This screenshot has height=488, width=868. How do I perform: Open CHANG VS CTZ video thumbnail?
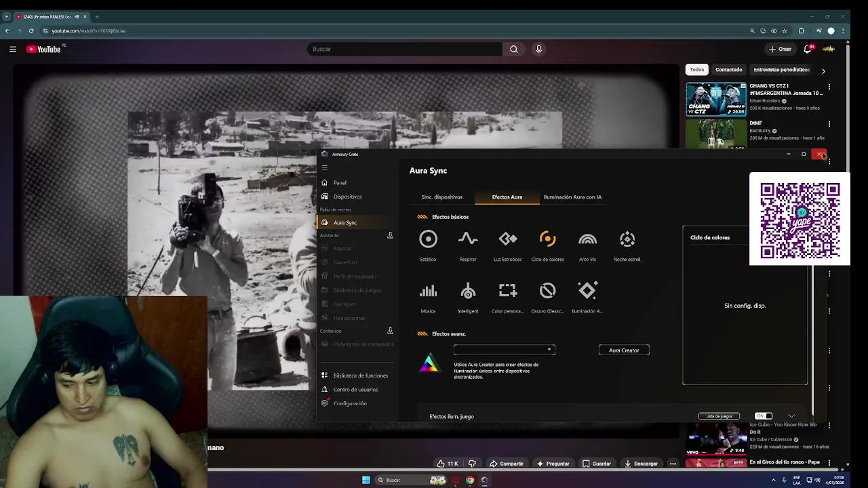tap(716, 100)
